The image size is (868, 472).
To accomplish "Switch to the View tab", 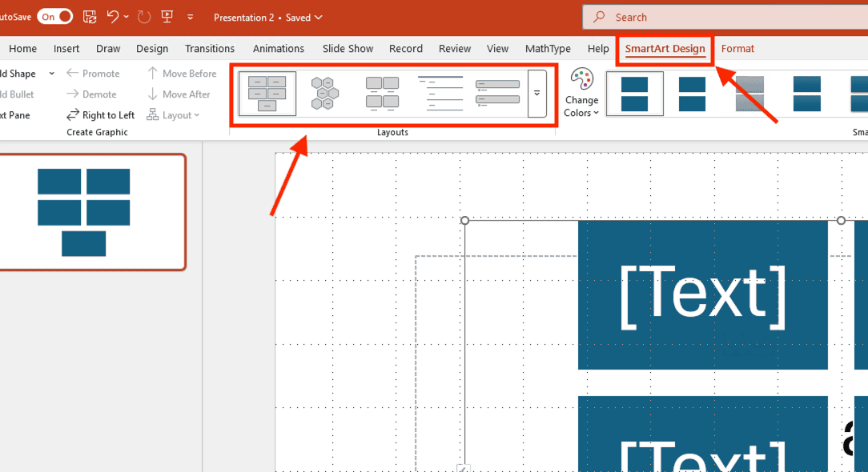I will pos(498,49).
